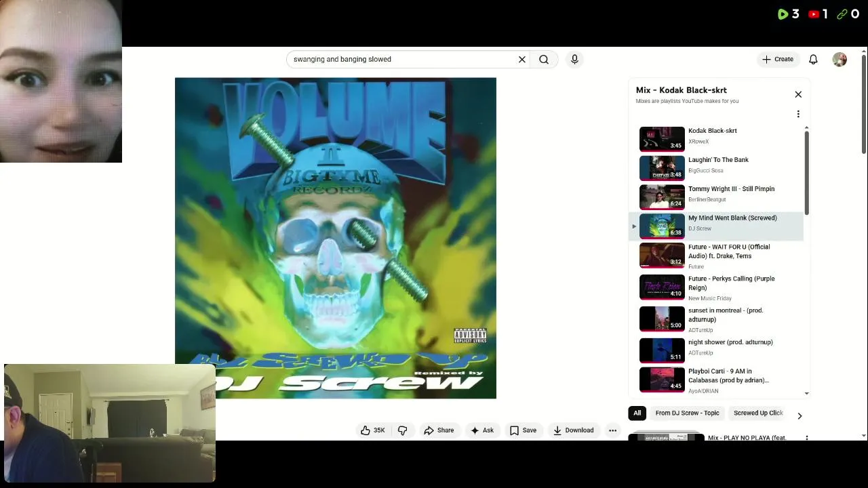Play Playboi Carti - 9 AM in Calabasas
This screenshot has width=868, height=488.
click(717, 380)
